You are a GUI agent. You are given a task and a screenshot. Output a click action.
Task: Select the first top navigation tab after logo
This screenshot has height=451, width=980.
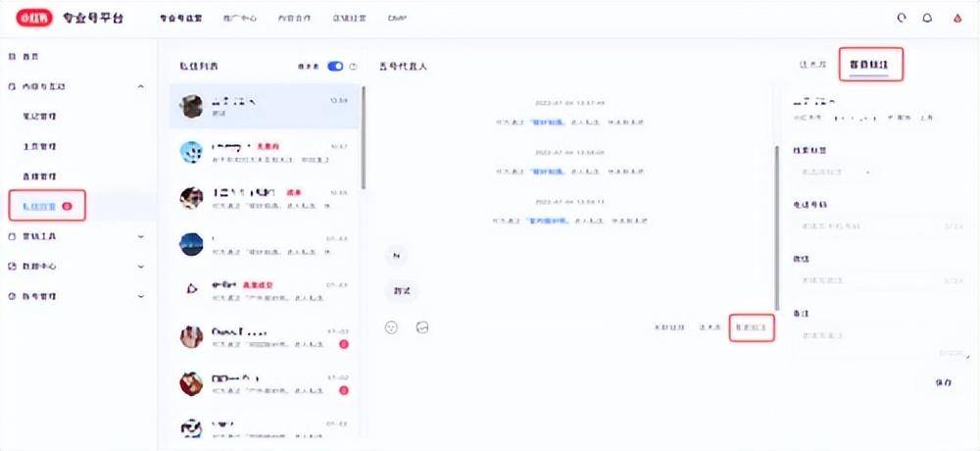tap(181, 19)
